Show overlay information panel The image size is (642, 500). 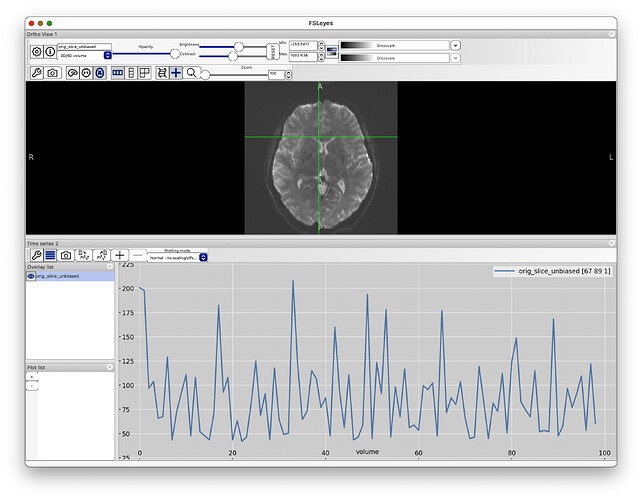[x=50, y=52]
